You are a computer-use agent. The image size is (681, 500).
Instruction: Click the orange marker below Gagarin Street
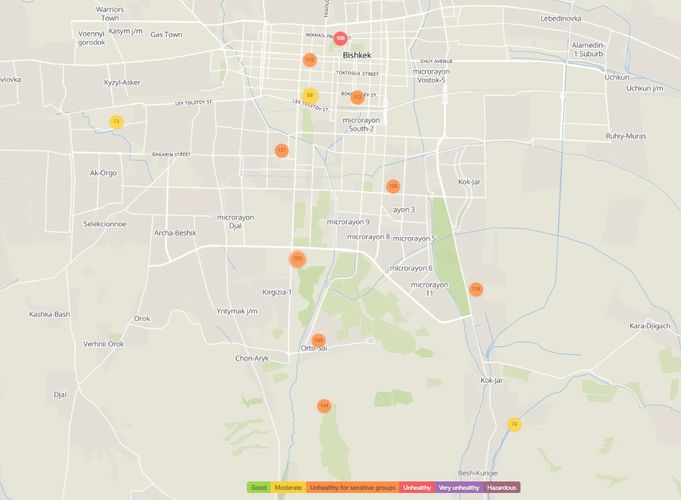point(281,150)
